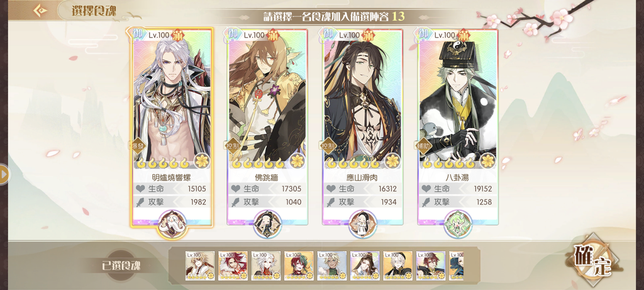Tap the white-haired third selected soul thumbnail

click(266, 265)
